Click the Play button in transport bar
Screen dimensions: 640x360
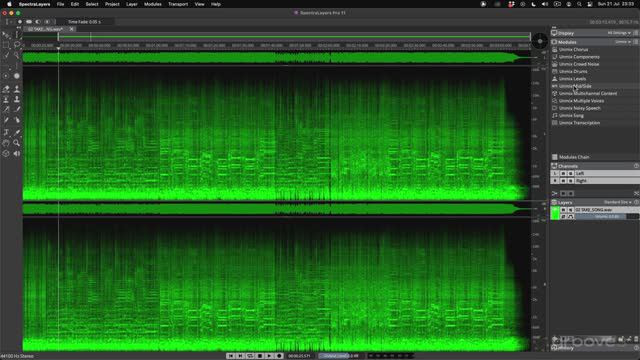click(269, 356)
